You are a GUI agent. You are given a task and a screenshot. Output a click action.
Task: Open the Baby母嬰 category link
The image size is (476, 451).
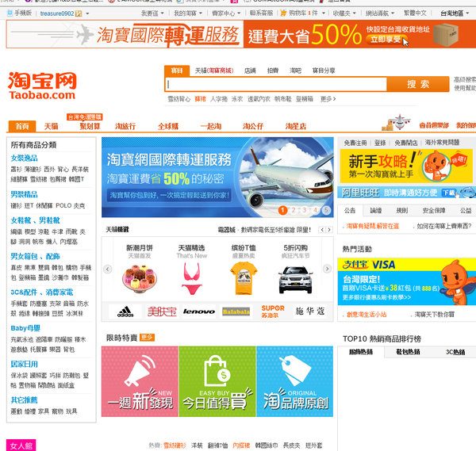tap(25, 328)
